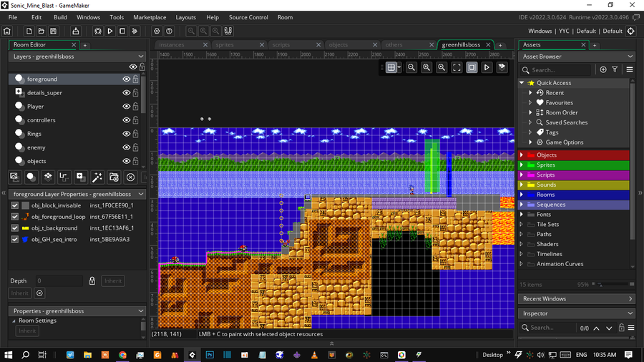Create a new instance layer

[x=31, y=177]
